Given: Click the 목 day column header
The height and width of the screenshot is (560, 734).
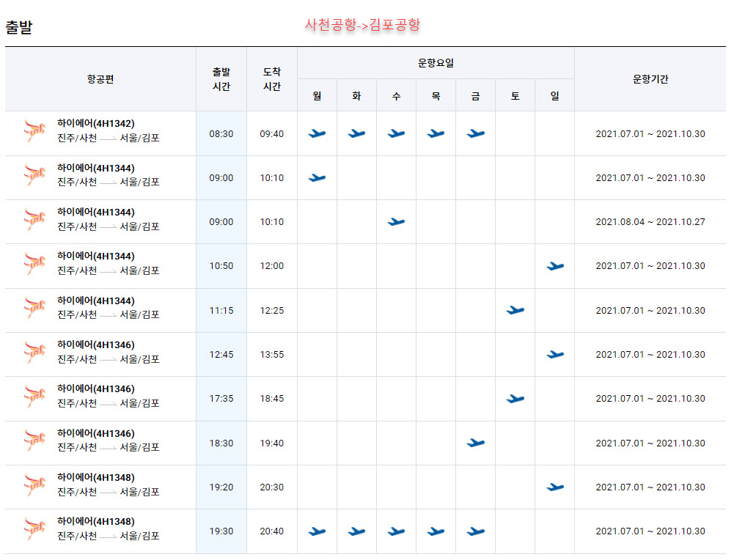Looking at the screenshot, I should click(x=436, y=96).
